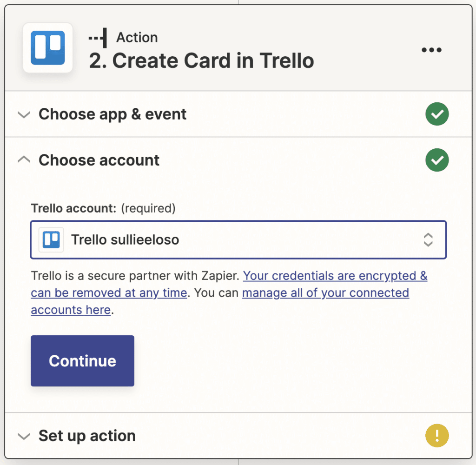Open the three-dot options menu
476x465 pixels.
click(431, 50)
